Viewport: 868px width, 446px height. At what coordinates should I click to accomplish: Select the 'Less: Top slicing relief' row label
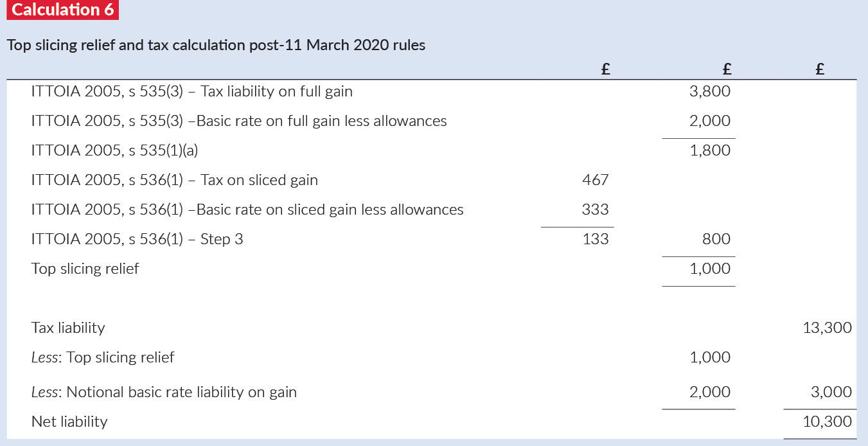tap(103, 357)
